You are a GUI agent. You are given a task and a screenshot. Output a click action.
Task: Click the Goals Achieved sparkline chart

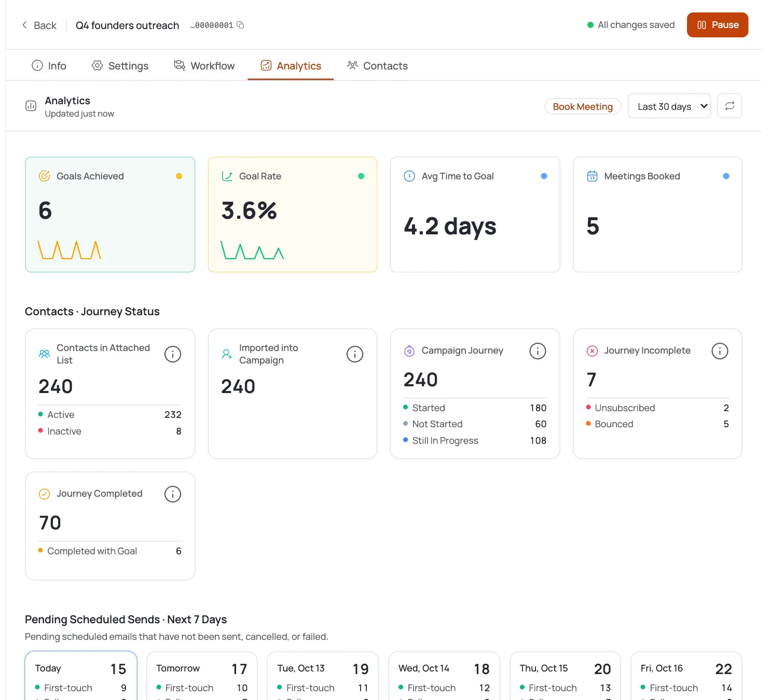pos(70,250)
